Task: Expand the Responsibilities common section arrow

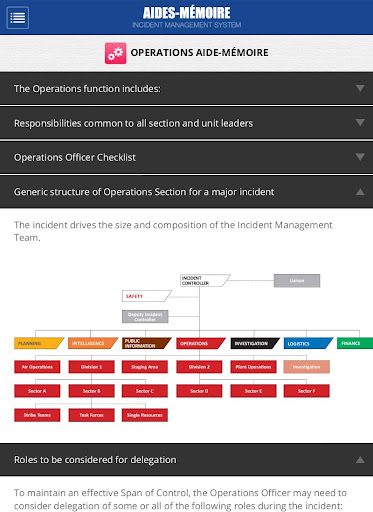Action: coord(360,123)
